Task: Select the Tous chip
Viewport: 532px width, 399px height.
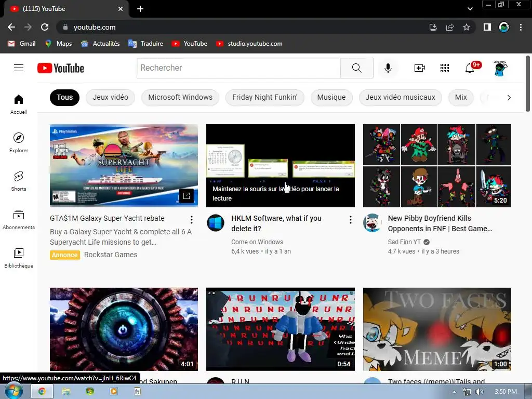Action: pos(64,97)
